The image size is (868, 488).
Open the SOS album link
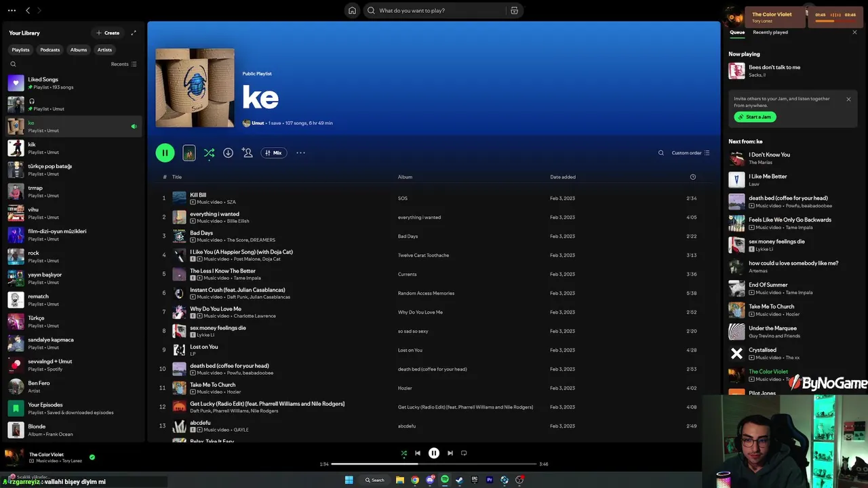pyautogui.click(x=403, y=198)
